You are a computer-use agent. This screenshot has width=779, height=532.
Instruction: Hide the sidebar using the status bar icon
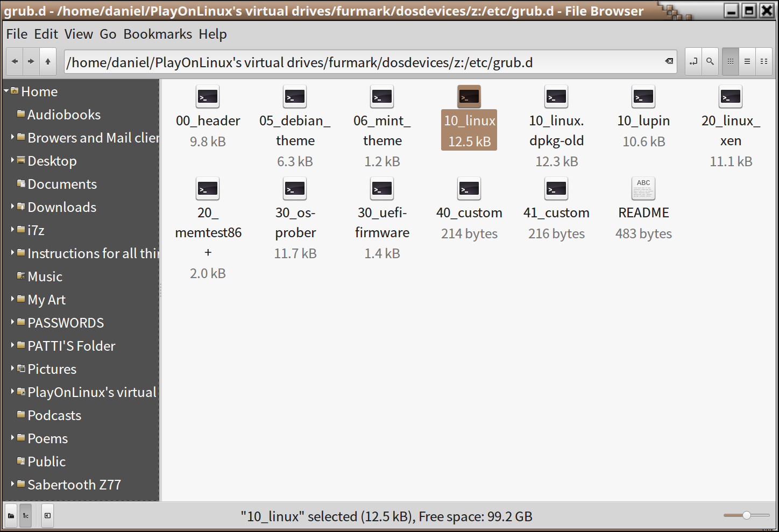[47, 515]
